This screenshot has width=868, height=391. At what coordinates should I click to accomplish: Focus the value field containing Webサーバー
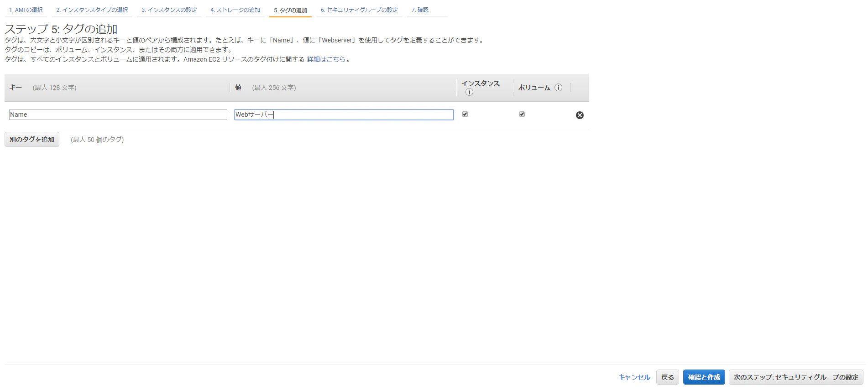tap(344, 115)
